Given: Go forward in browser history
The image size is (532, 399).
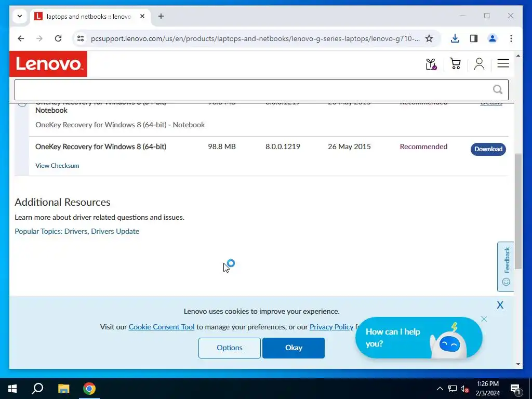Looking at the screenshot, I should coord(39,38).
